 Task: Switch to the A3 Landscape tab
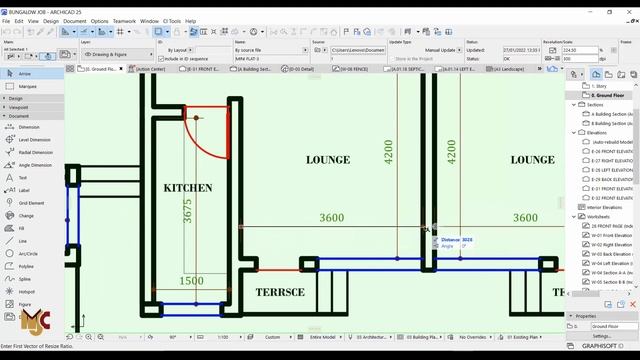(x=505, y=69)
